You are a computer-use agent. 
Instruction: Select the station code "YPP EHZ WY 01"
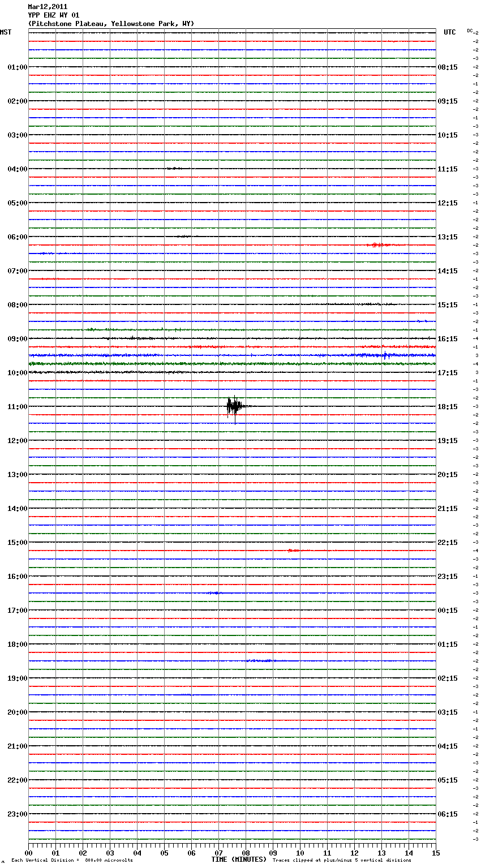pyautogui.click(x=54, y=15)
